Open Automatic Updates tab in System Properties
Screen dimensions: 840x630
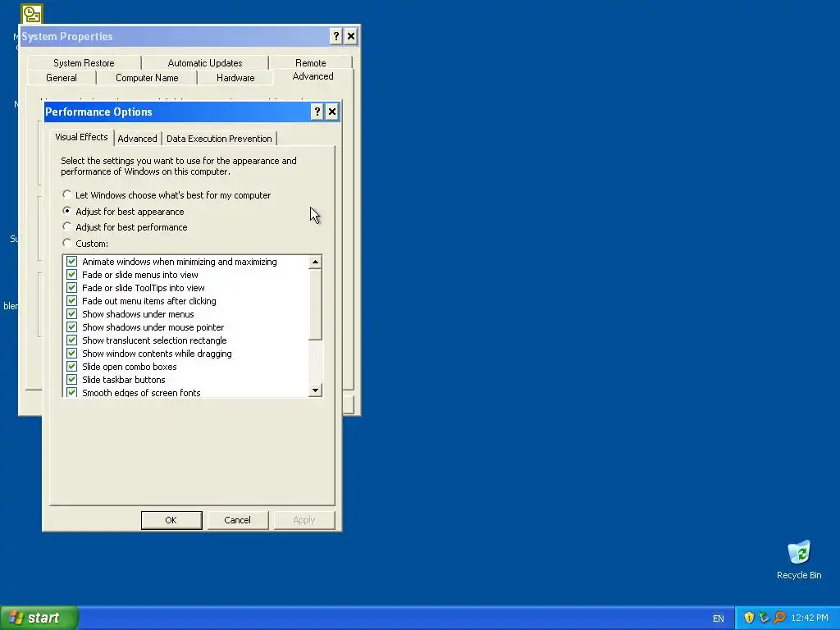point(204,62)
